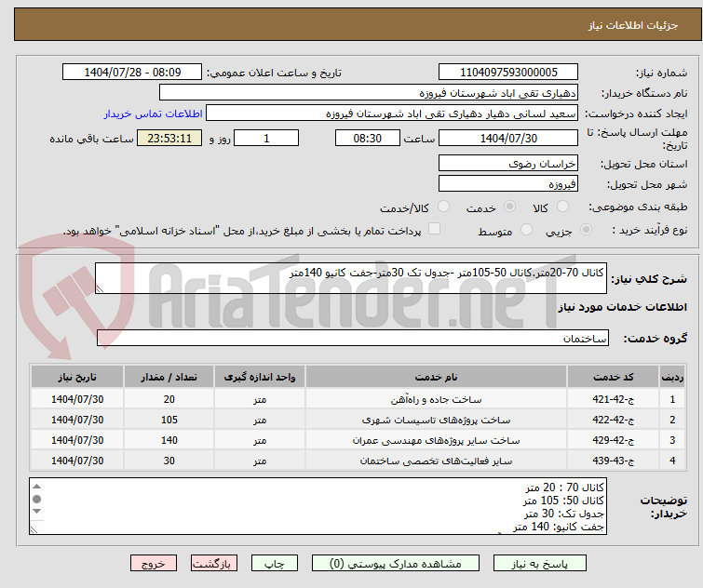Click the ایجاد کننده درخواست field
This screenshot has width=703, height=588.
pyautogui.click(x=392, y=114)
